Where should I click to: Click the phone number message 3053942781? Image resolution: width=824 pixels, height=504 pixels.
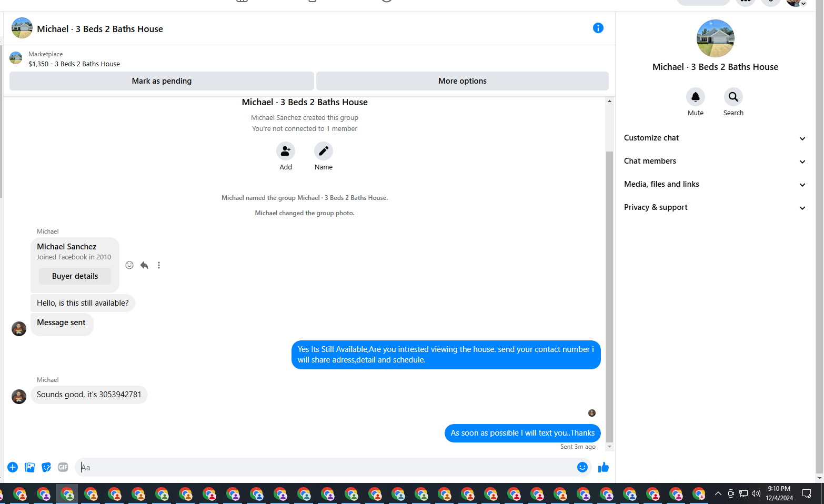(x=89, y=395)
